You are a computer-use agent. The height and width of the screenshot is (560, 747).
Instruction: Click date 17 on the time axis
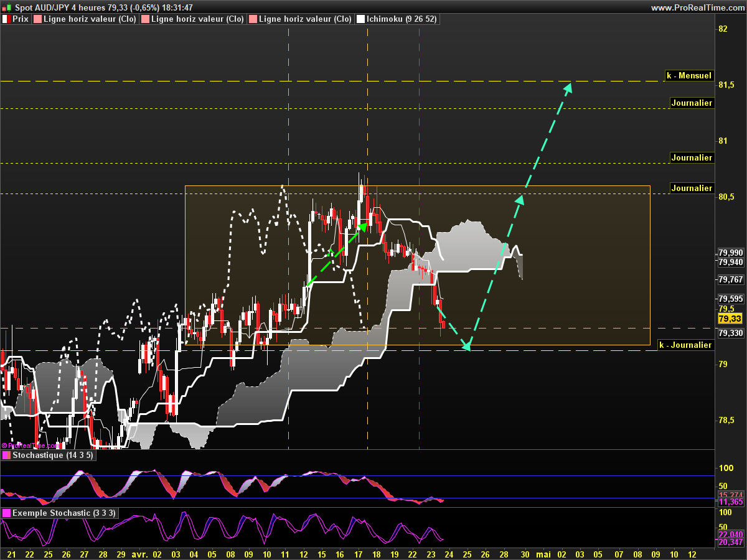358,554
